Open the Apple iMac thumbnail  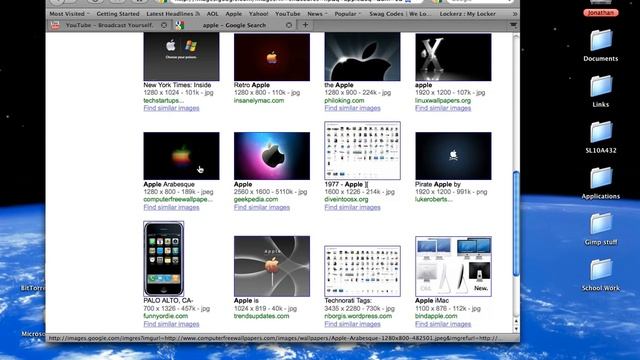click(x=453, y=266)
